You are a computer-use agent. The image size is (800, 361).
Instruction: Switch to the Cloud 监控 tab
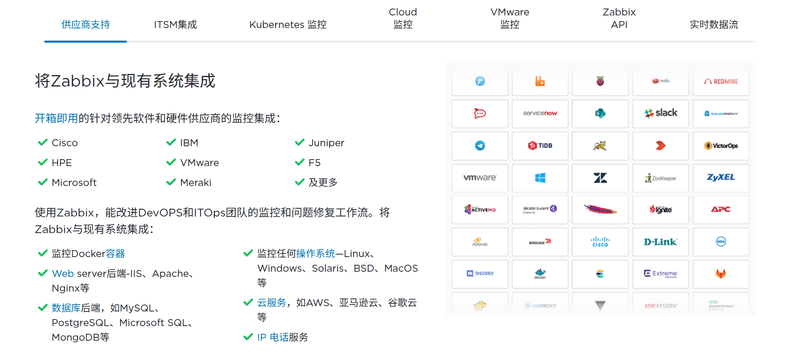coord(403,18)
